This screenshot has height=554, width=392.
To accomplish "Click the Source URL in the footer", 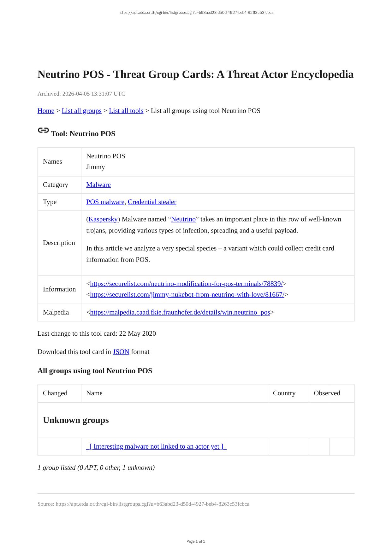I will [152, 504].
